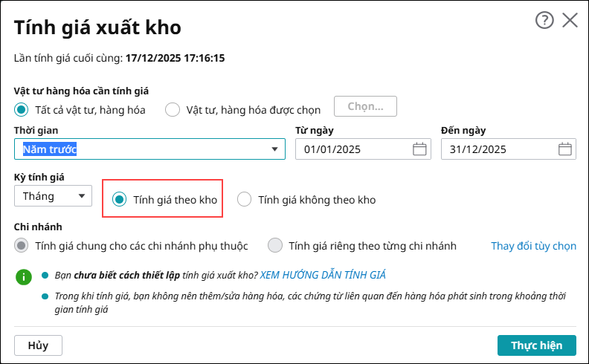Image resolution: width=589 pixels, height=364 pixels.
Task: Select Tất cả vật tư, hàng hóa
Action: (22, 110)
